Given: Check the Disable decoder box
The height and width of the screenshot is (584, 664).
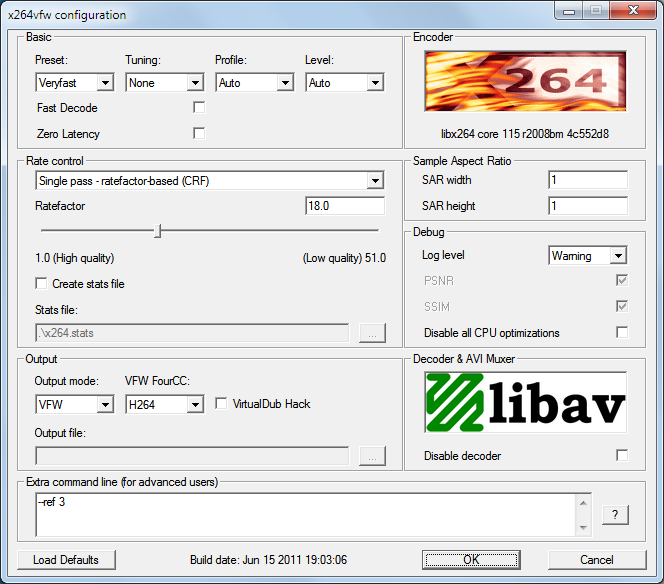Looking at the screenshot, I should [622, 455].
